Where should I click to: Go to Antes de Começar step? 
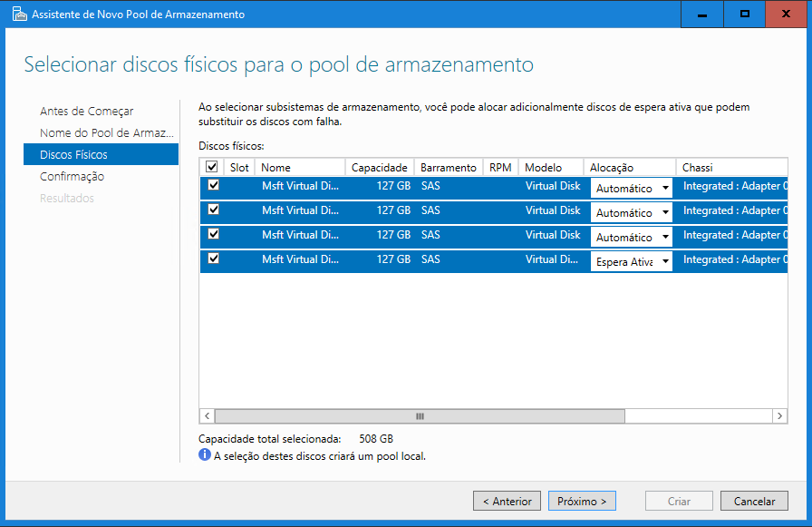(86, 112)
